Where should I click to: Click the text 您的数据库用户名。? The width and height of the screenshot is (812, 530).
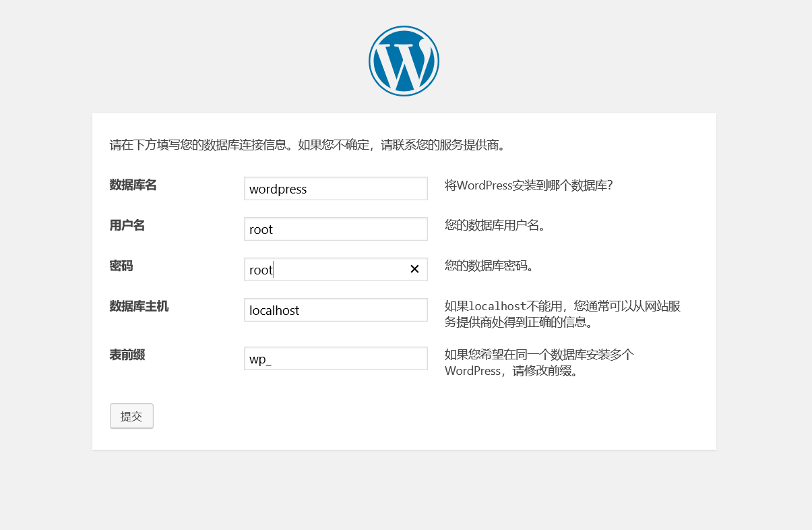495,226
